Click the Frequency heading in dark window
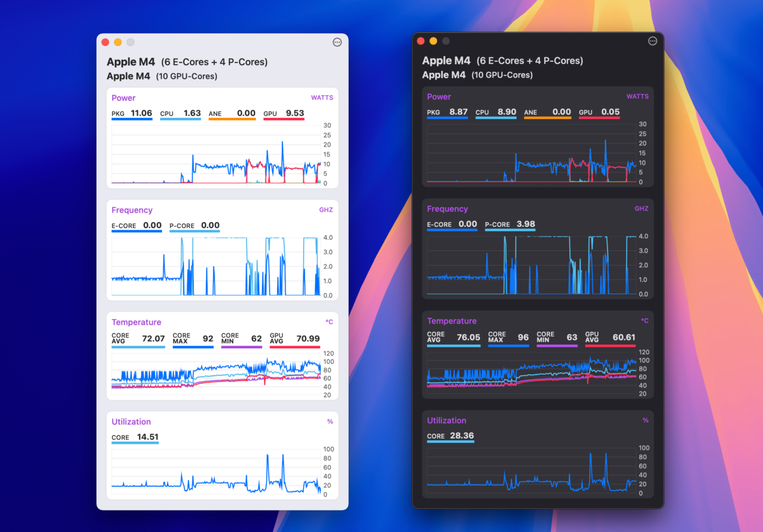The height and width of the screenshot is (532, 763). click(447, 209)
